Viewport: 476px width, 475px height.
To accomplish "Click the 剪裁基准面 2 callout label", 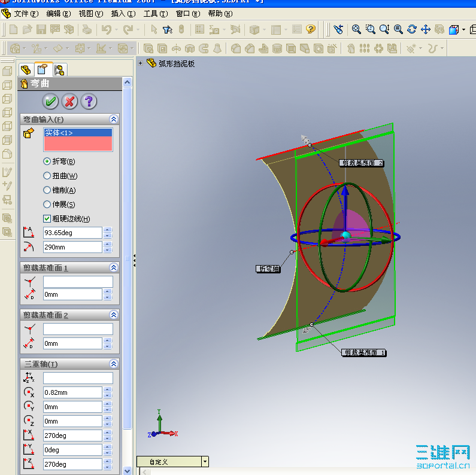I will (x=362, y=163).
